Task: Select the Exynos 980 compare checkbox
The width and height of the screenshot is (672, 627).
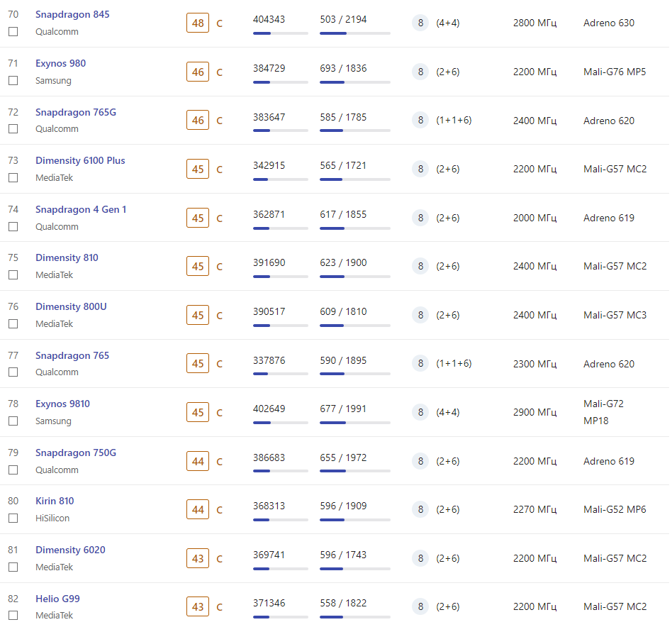Action: tap(13, 81)
